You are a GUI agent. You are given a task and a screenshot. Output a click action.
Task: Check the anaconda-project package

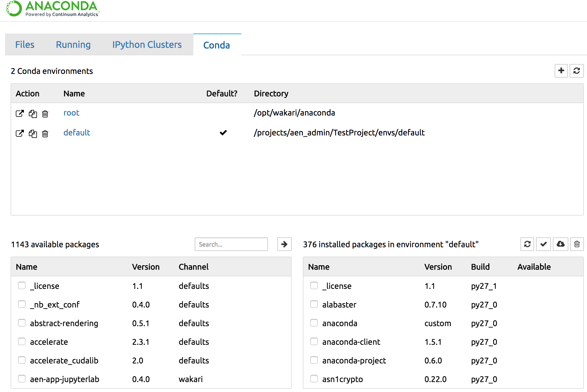coord(314,360)
